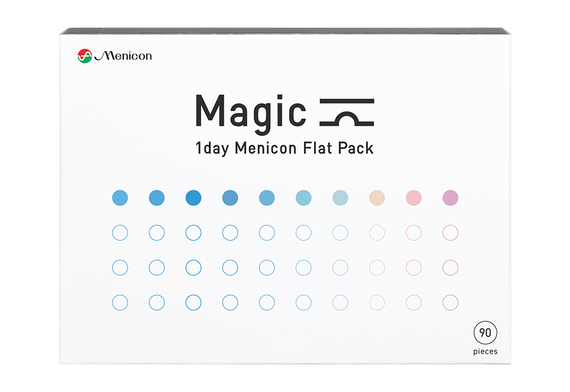The width and height of the screenshot is (570, 392).
Task: Select the leftmost filled blue dot
Action: coord(120,198)
